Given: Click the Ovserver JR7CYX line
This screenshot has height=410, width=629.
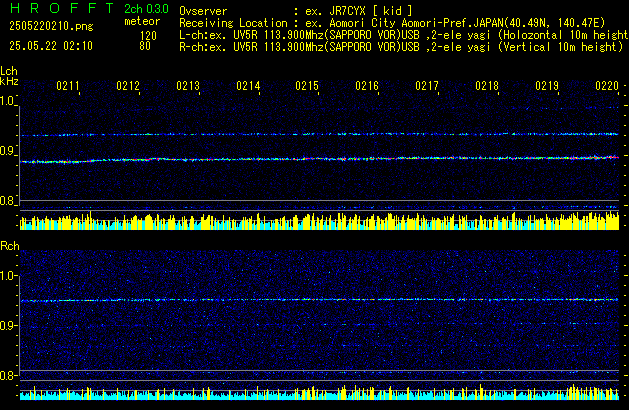Looking at the screenshot, I should pyautogui.click(x=296, y=11).
